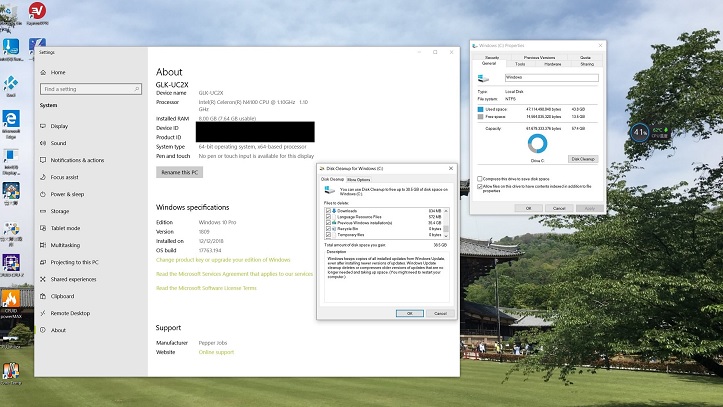Click Cancel in the Disk Cleanup dialog
Viewport: 723px width, 407px height.
tap(440, 313)
